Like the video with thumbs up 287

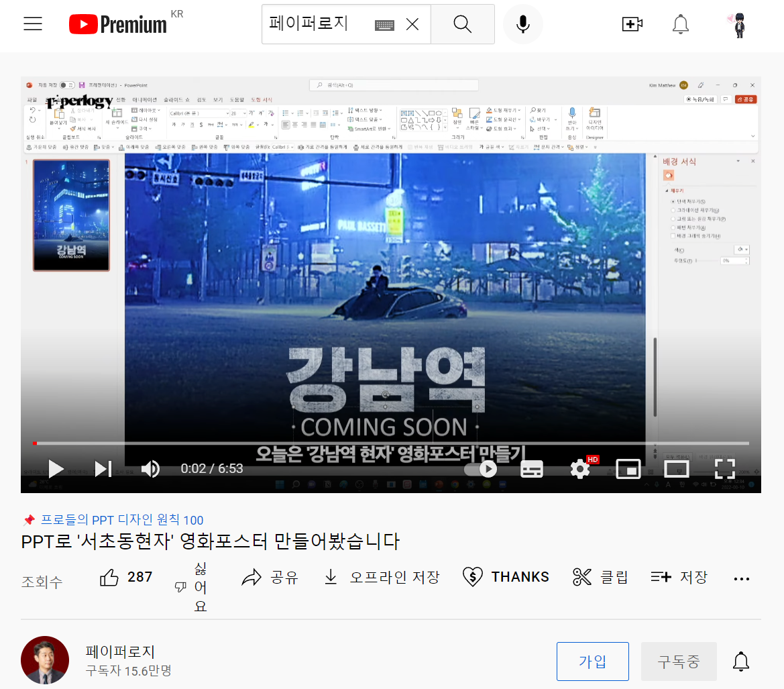coord(127,578)
